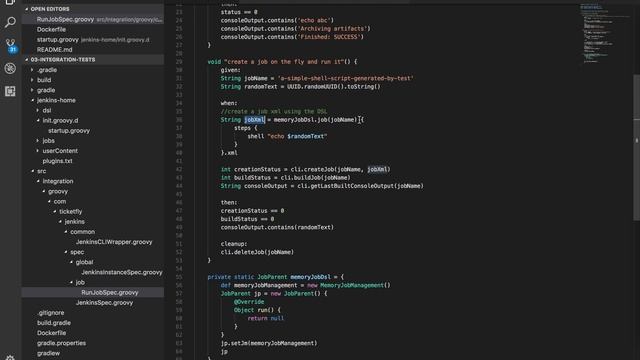Click cli.deleteJob(jobName) line
Viewport: 640px width, 360px height.
point(257,252)
